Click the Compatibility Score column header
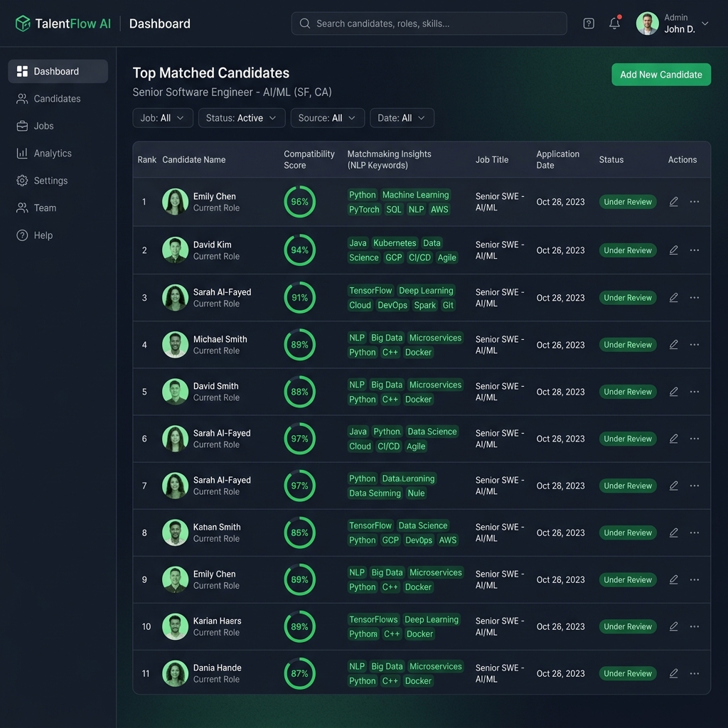The width and height of the screenshot is (728, 728). pos(309,159)
